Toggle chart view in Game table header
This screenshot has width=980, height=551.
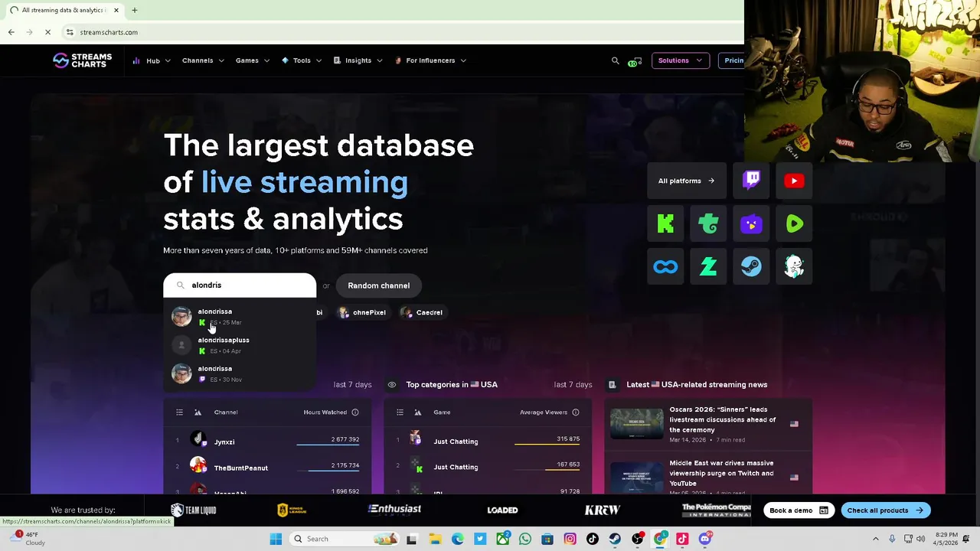(418, 412)
